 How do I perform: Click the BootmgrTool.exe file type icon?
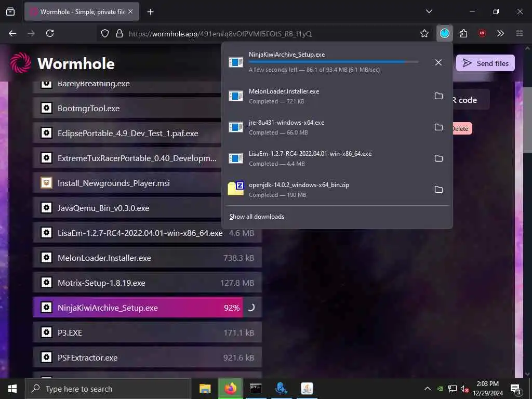pos(46,108)
